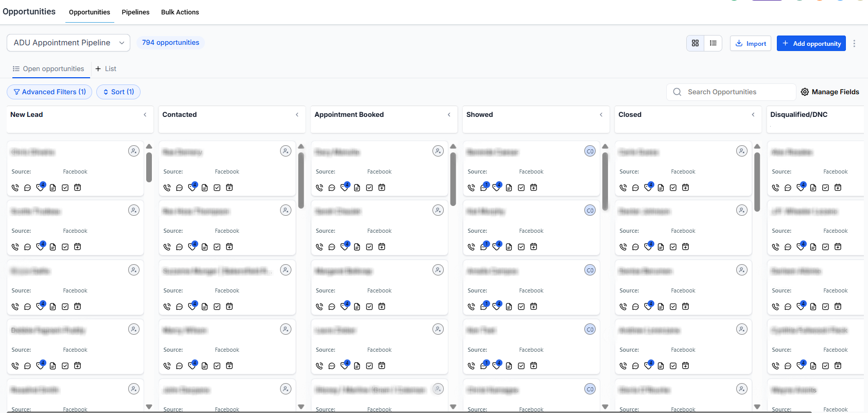
Task: Click Contacted column scrollbar down arrow
Action: click(x=301, y=407)
